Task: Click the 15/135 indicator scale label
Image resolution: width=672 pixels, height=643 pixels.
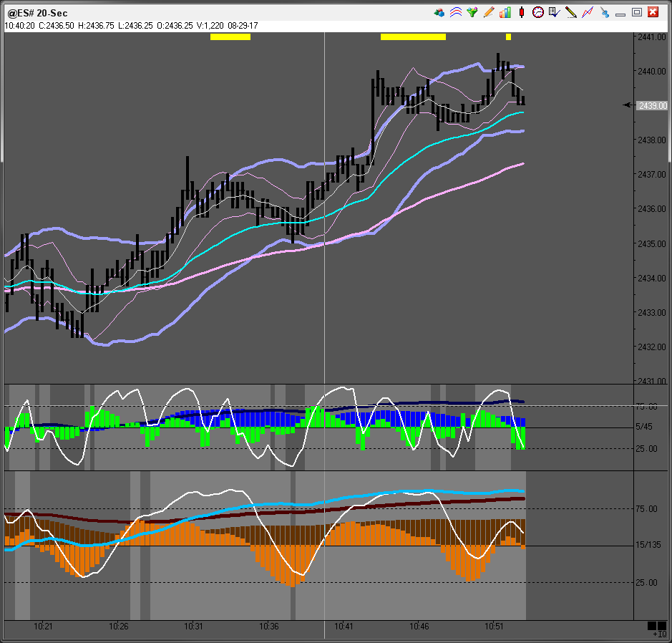Action: click(648, 545)
